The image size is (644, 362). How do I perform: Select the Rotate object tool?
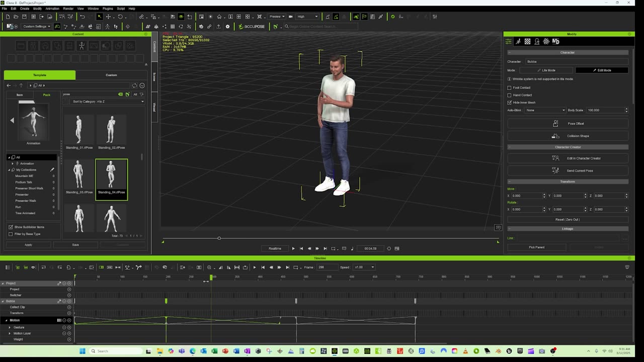(120, 17)
